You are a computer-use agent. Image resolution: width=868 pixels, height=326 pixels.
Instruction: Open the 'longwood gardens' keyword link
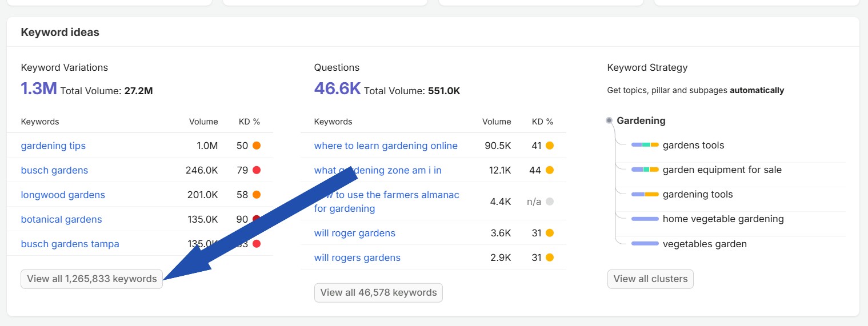click(63, 195)
